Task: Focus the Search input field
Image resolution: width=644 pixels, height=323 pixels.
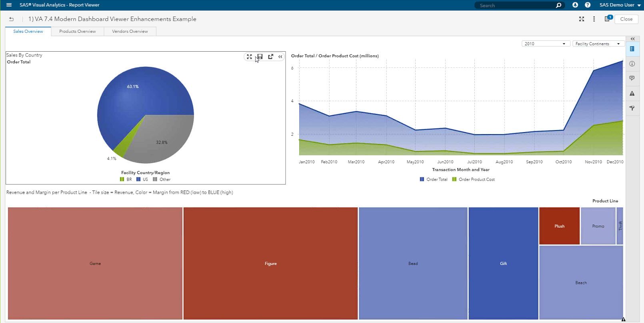Action: 516,5
